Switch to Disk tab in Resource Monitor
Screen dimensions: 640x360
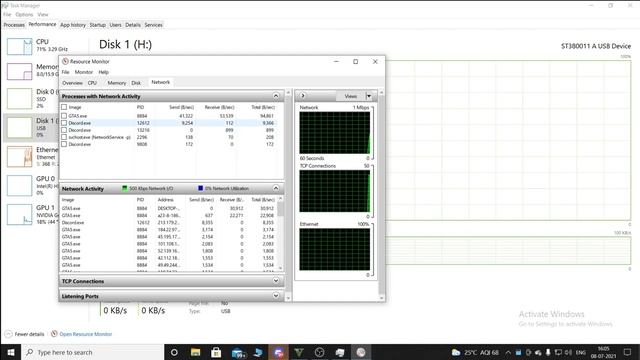click(x=136, y=83)
